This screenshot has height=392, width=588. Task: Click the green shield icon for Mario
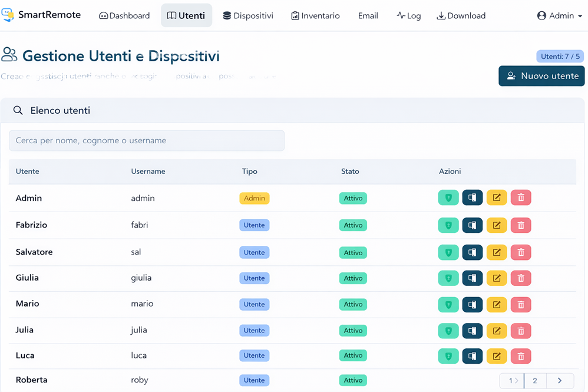pos(448,305)
